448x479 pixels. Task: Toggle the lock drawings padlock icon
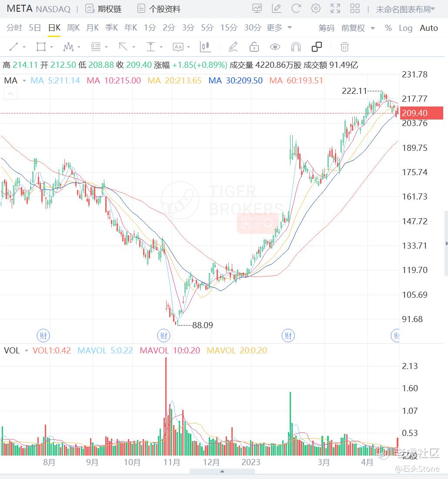254,47
